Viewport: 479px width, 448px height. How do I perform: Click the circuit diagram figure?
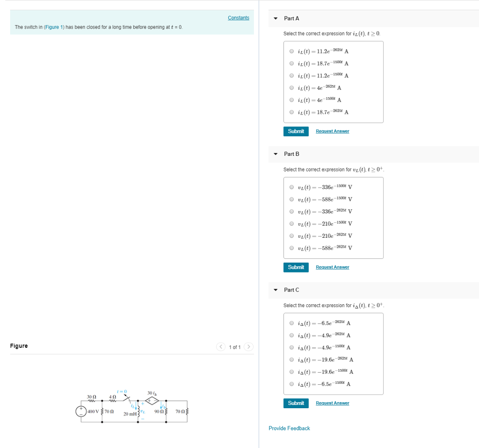coord(132,406)
